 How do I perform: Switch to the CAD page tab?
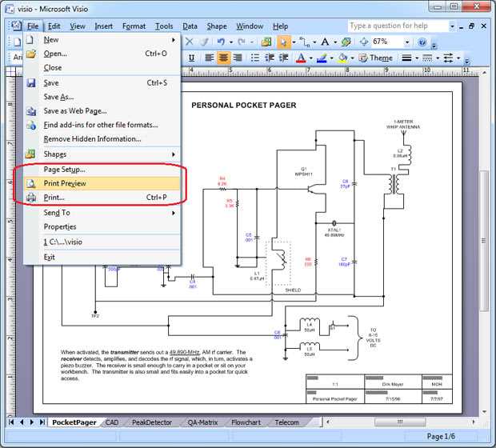tap(112, 422)
